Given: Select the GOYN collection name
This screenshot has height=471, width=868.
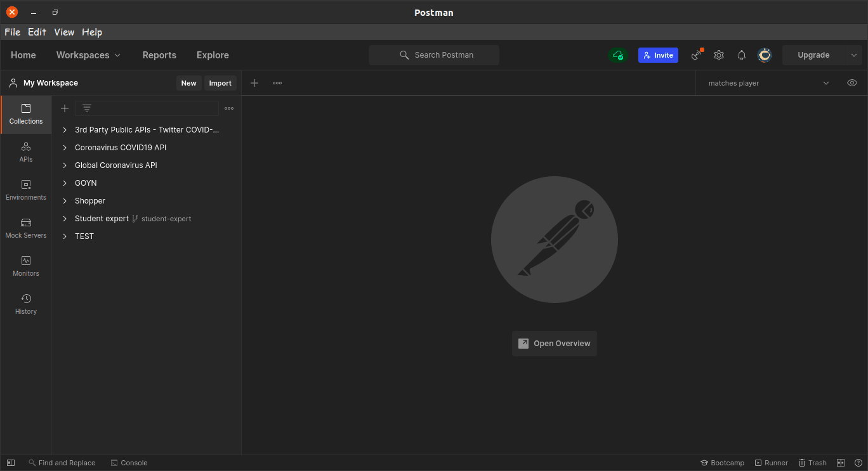Looking at the screenshot, I should point(86,183).
